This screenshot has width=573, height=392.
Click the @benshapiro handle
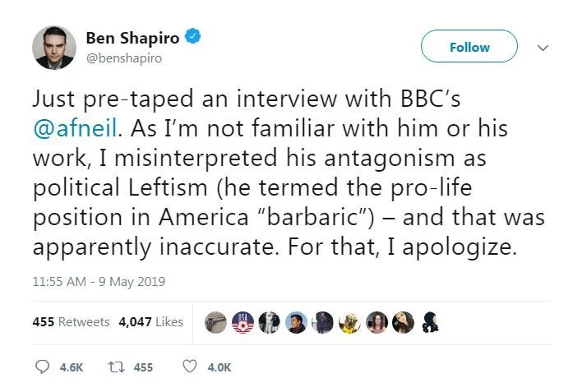tap(124, 58)
